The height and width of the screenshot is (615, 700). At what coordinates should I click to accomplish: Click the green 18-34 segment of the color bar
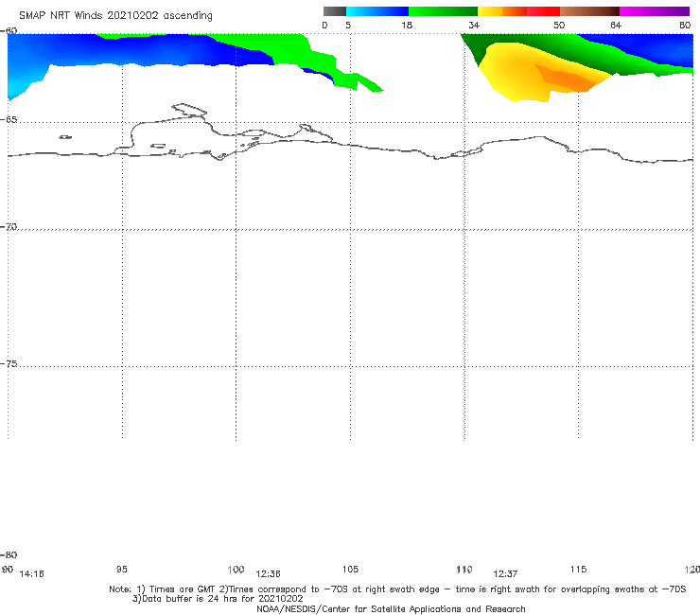click(x=443, y=11)
